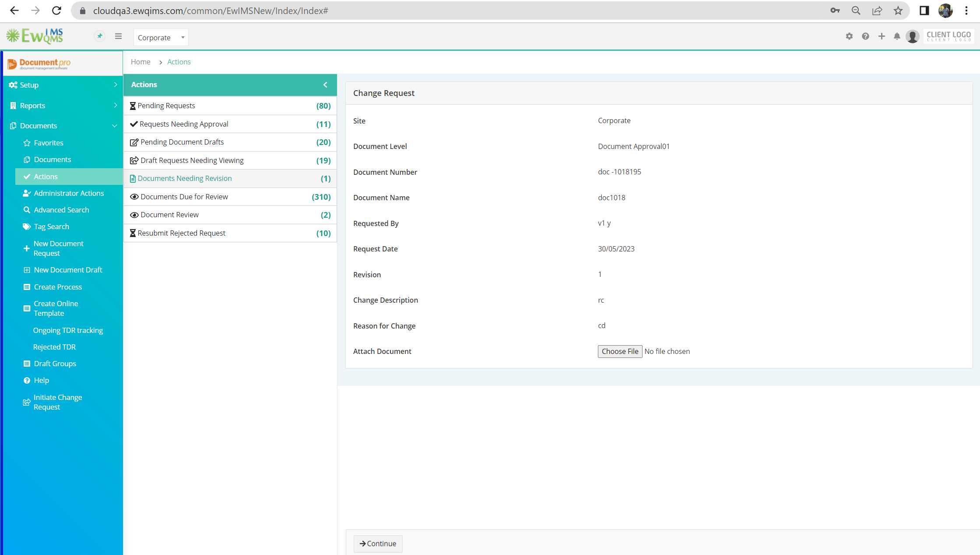Screen dimensions: 980x555
Task: Collapse the Actions panel with the chevron
Action: [x=325, y=85]
